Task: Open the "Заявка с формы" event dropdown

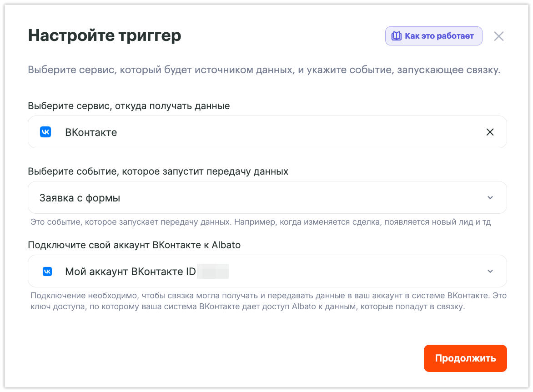Action: (x=259, y=198)
